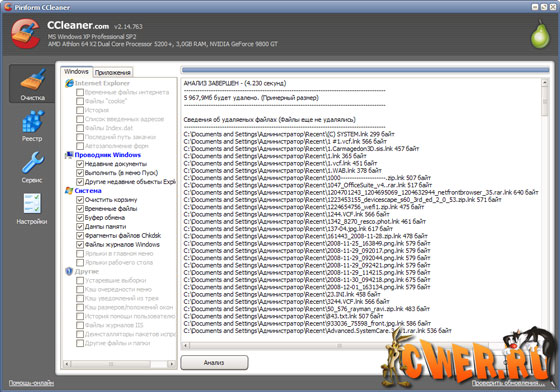The width and height of the screenshot is (560, 392).
Task: Click the title bar CCleaner app icon
Action: point(8,6)
